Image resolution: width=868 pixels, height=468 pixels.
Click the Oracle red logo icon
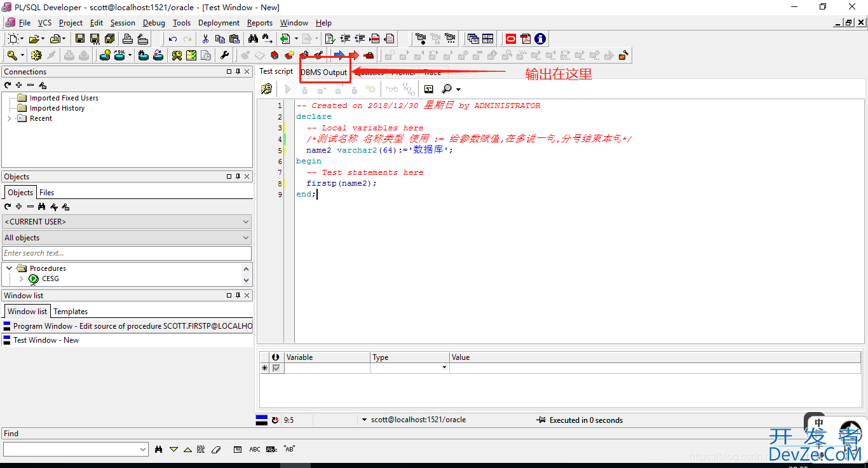pos(511,39)
